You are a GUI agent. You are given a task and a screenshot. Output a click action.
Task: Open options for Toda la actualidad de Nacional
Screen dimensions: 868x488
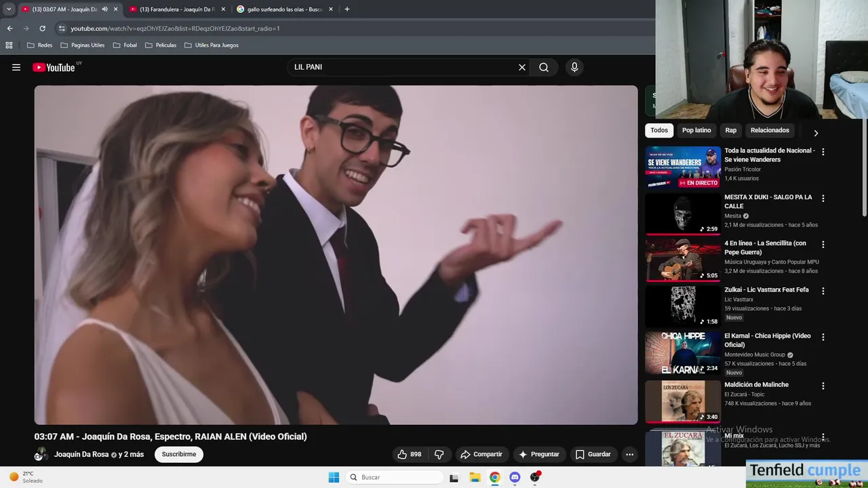pos(823,152)
